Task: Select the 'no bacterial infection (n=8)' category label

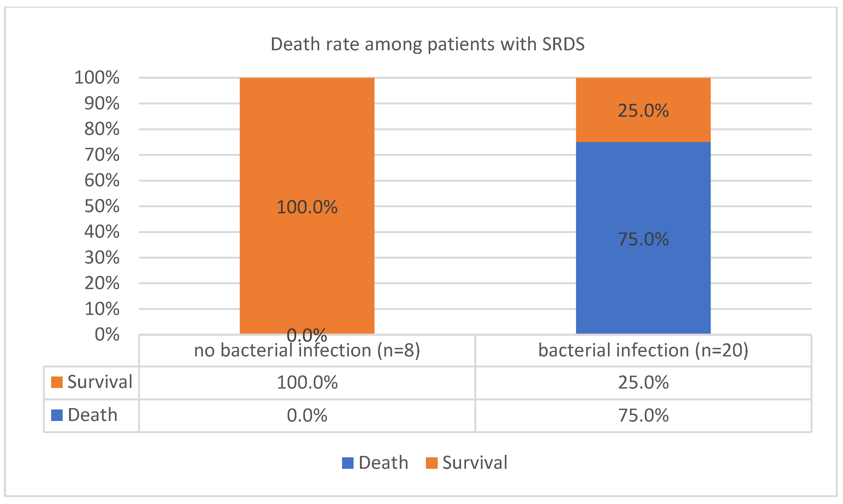Action: click(307, 350)
